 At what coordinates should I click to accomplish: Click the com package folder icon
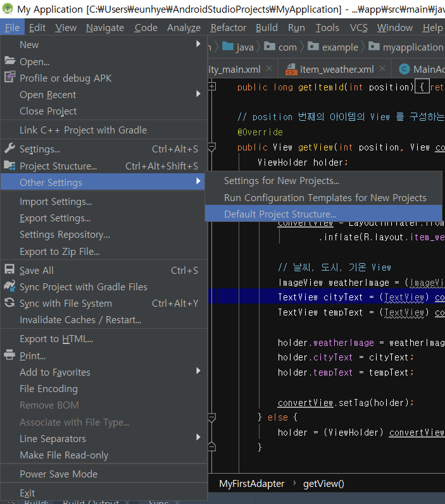tap(270, 46)
